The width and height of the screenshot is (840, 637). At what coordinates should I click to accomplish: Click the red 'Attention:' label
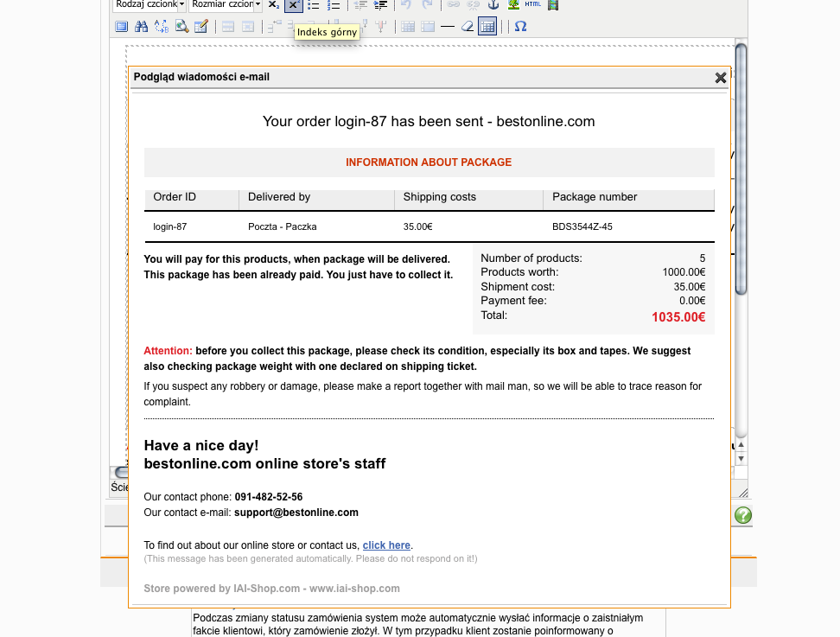[x=168, y=352]
